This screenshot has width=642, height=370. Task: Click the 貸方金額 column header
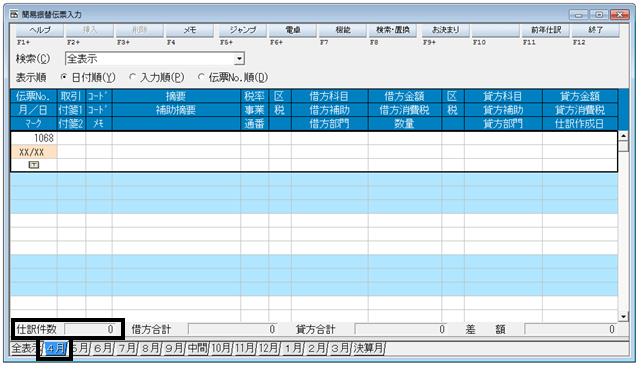pyautogui.click(x=580, y=96)
